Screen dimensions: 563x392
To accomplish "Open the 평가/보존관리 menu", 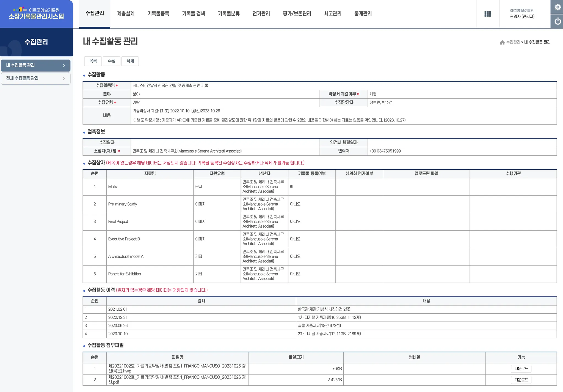I will (297, 13).
